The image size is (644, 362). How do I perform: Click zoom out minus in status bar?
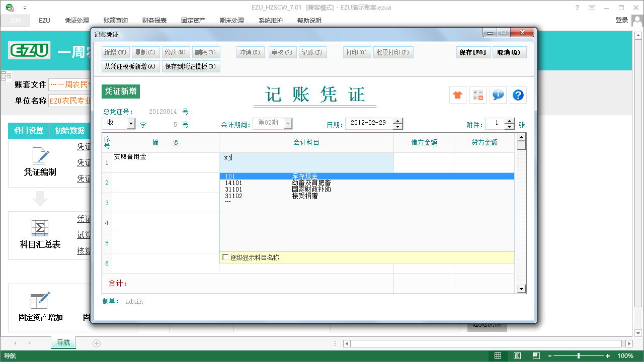tap(550, 356)
